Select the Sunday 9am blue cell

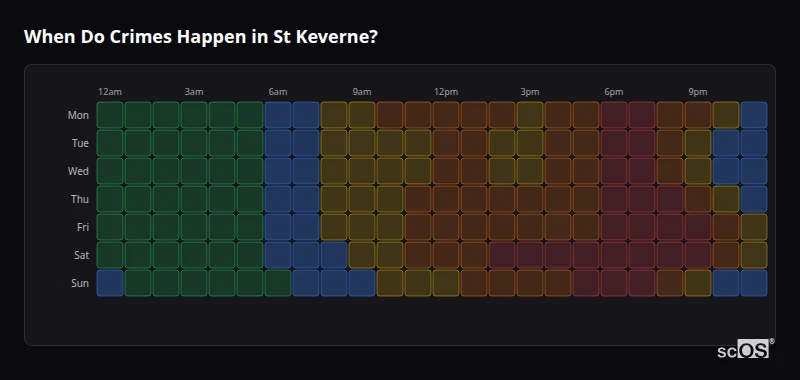(x=362, y=283)
